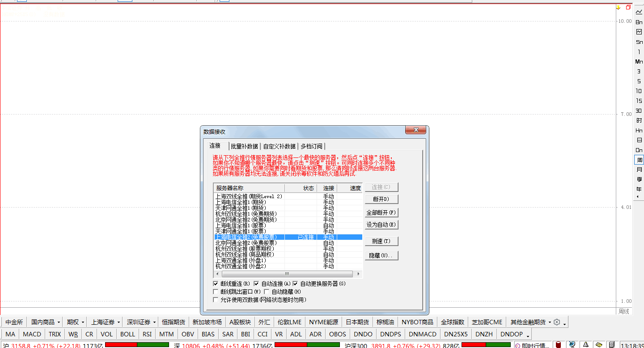The height and width of the screenshot is (348, 644).
Task: Click the yellow icon at chart top-right
Action: pyautogui.click(x=619, y=7)
